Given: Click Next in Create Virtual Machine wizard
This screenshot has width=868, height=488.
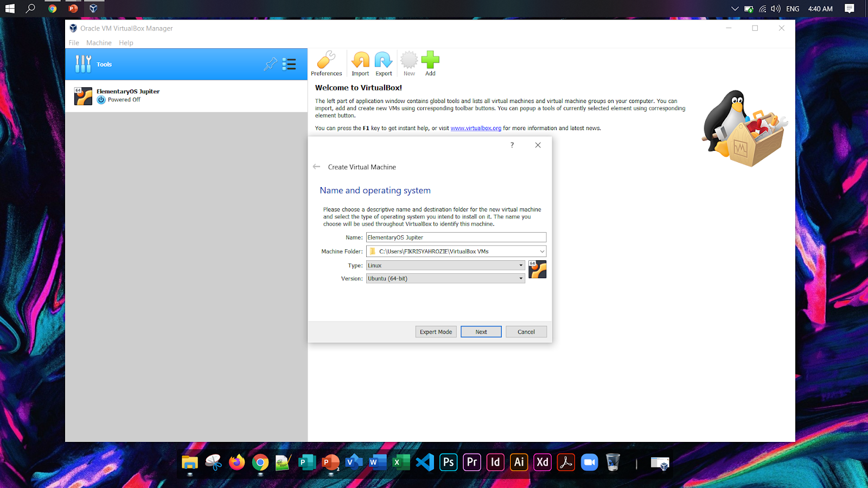Looking at the screenshot, I should tap(481, 332).
